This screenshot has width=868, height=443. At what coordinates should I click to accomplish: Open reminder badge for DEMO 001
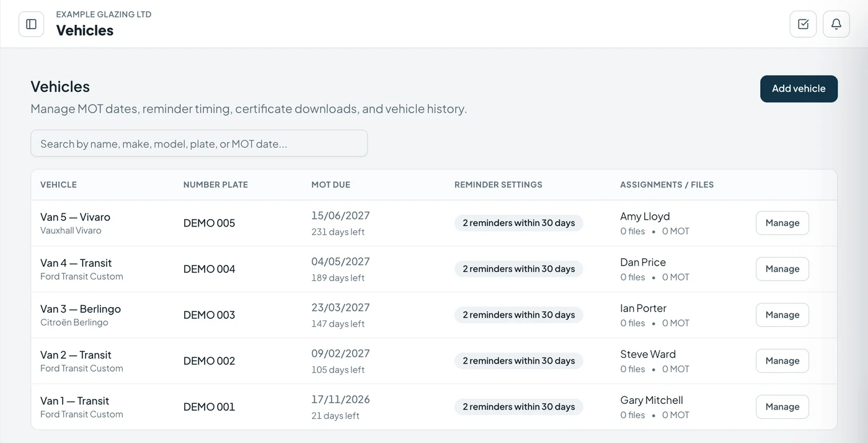[x=519, y=406]
